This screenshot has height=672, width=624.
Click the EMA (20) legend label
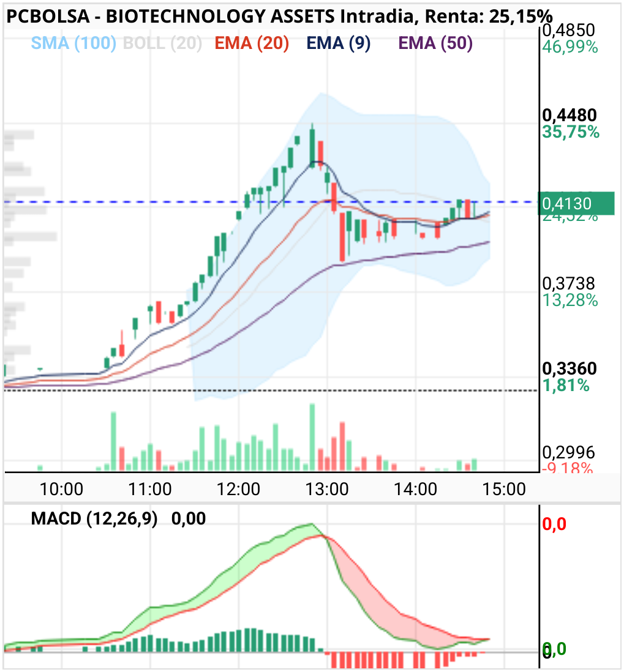[x=252, y=43]
